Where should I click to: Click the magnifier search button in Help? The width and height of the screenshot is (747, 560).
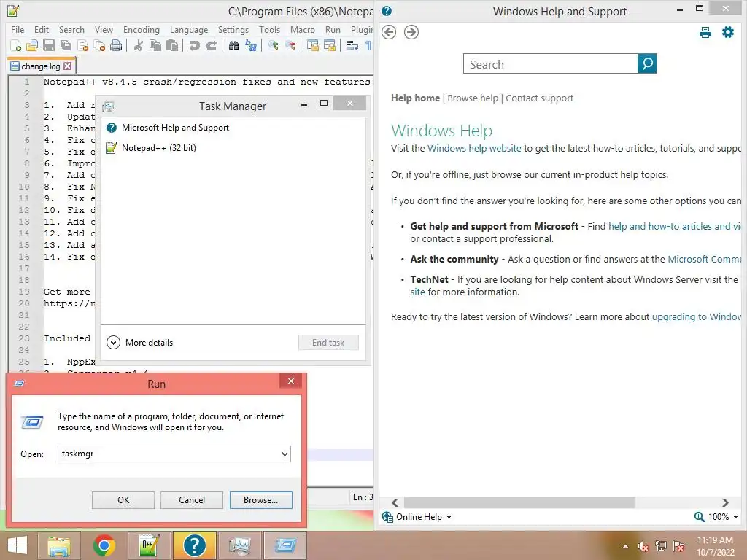point(647,64)
